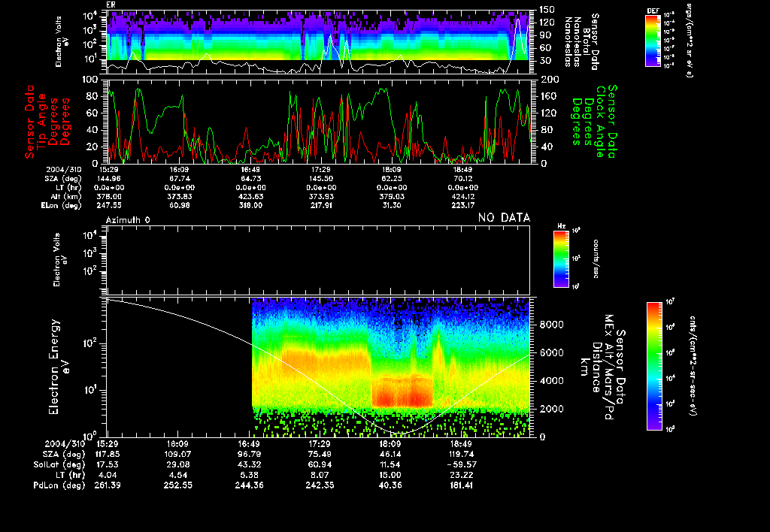
Task: Select the SZA value "46.14"
Action: pyautogui.click(x=391, y=455)
